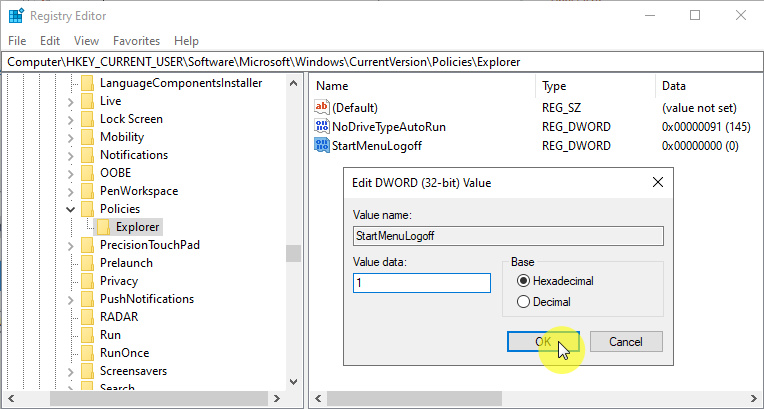The width and height of the screenshot is (764, 409).
Task: Open the Favorites menu
Action: [x=136, y=41]
